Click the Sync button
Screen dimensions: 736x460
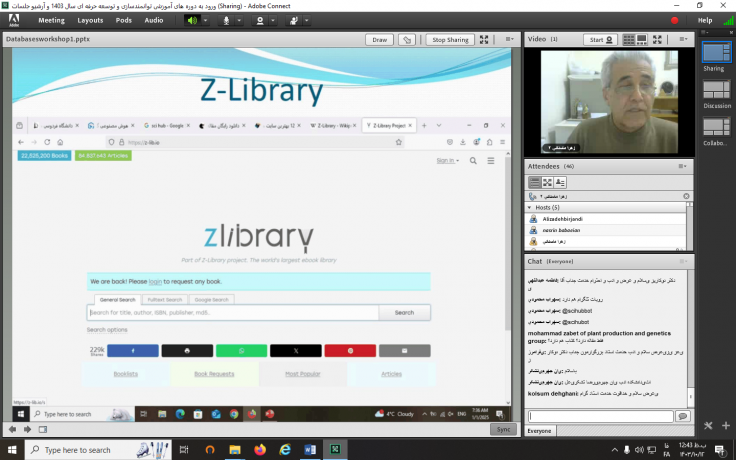(503, 429)
